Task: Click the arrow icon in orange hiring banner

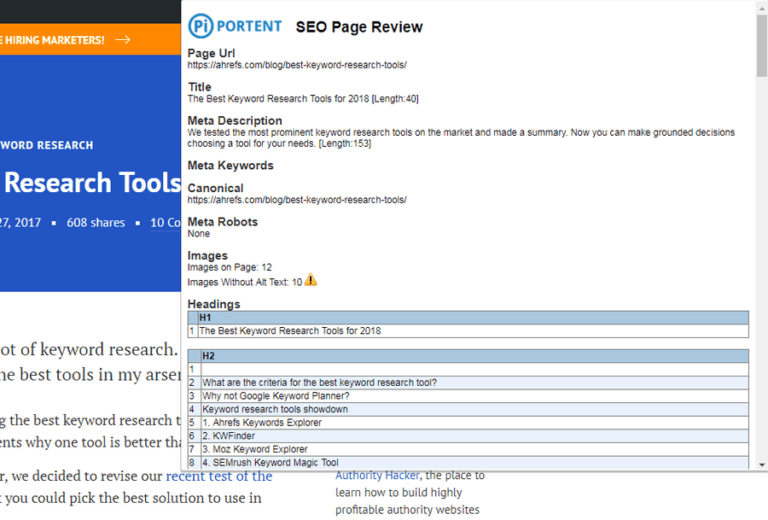Action: pos(123,40)
